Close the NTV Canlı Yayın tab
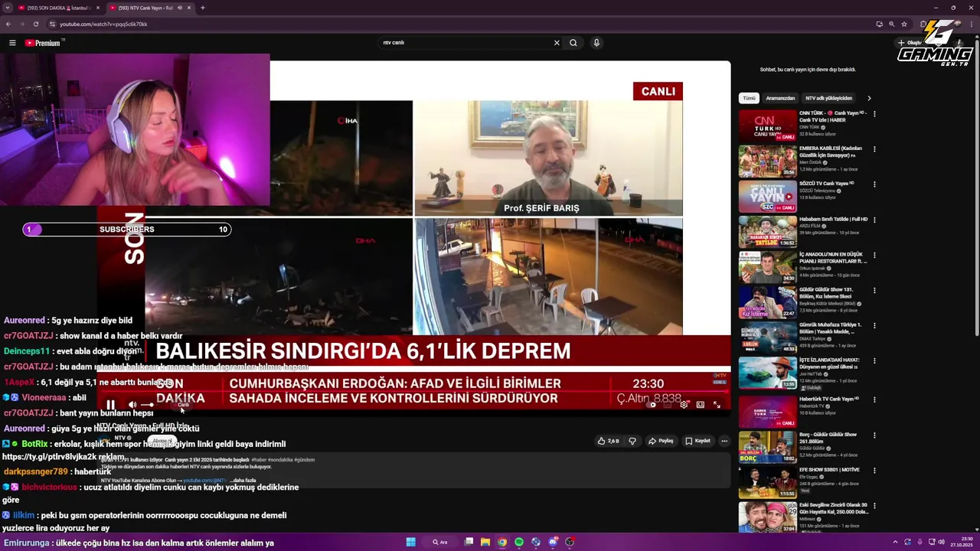 (189, 8)
